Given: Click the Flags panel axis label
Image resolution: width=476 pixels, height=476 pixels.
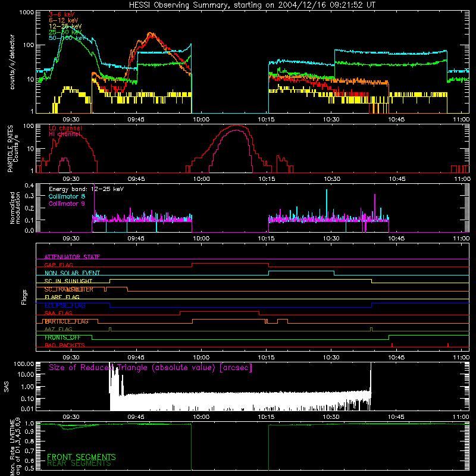Looking at the screenshot, I should coord(24,297).
